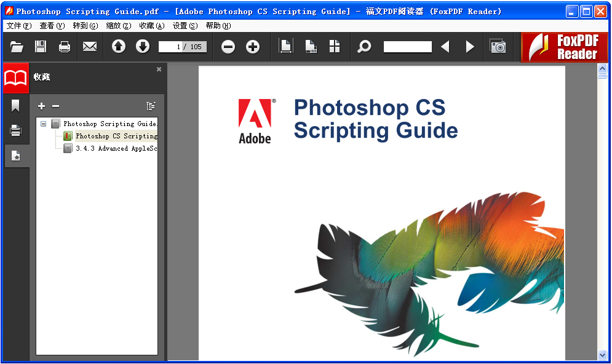
Task: Take a snapshot with camera icon
Action: pos(498,47)
